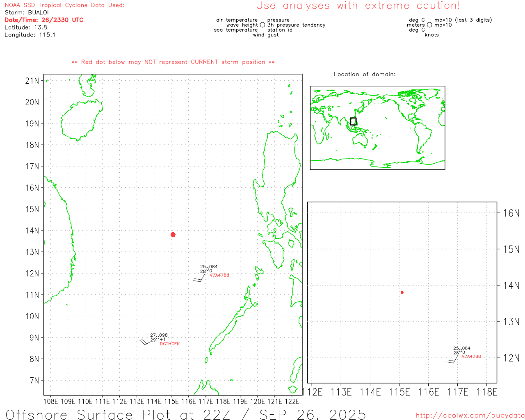The width and height of the screenshot is (525, 420).
Task: Click the V7A4788 wind barb in the zoomed inset
Action: [452, 360]
